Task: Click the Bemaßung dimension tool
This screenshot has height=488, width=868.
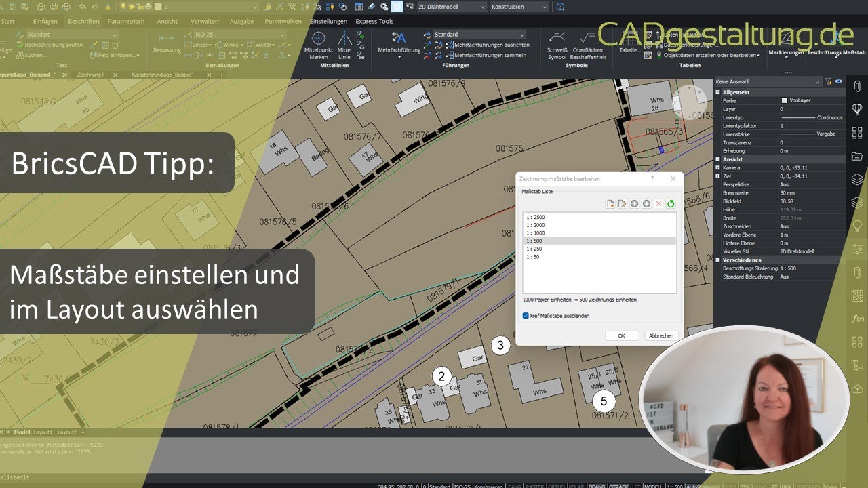Action: click(167, 43)
